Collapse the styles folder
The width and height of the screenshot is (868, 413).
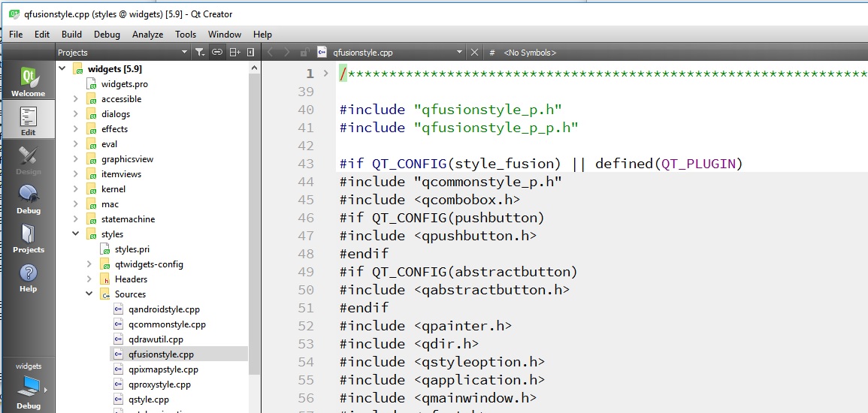click(x=76, y=234)
